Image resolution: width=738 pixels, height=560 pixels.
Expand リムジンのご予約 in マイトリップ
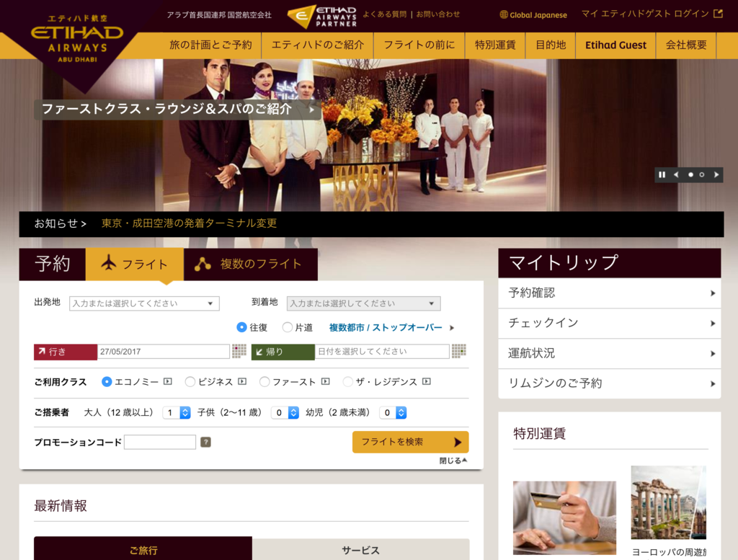click(x=610, y=383)
